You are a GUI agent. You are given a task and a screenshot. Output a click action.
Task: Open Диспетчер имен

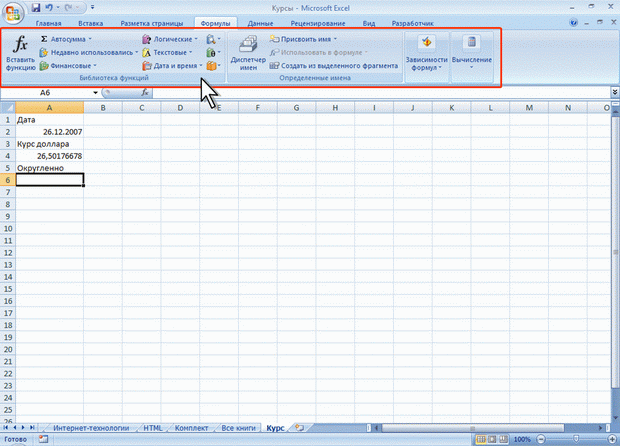pos(248,53)
